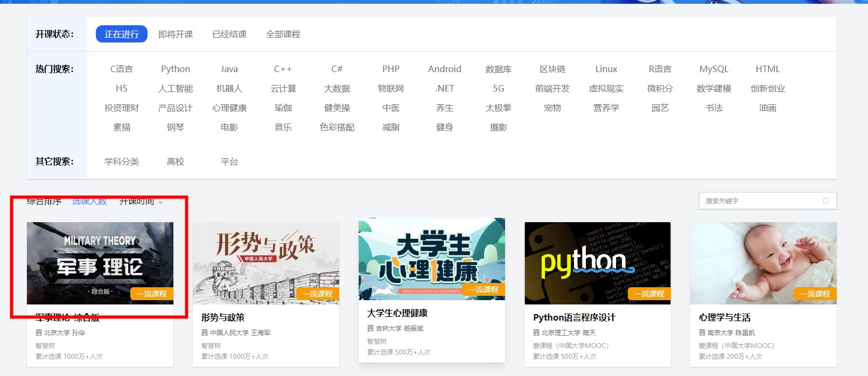
Task: Open 高校 under other search
Action: click(176, 161)
